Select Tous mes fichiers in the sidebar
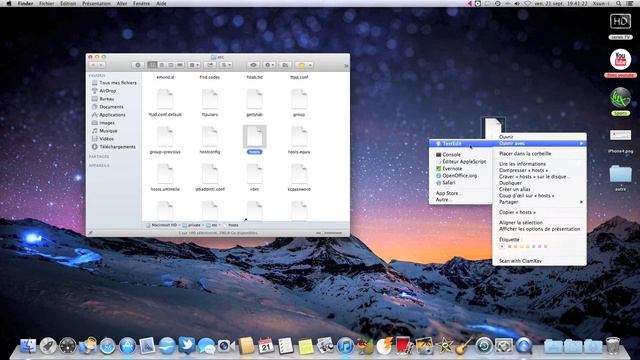The image size is (640, 360). (114, 83)
